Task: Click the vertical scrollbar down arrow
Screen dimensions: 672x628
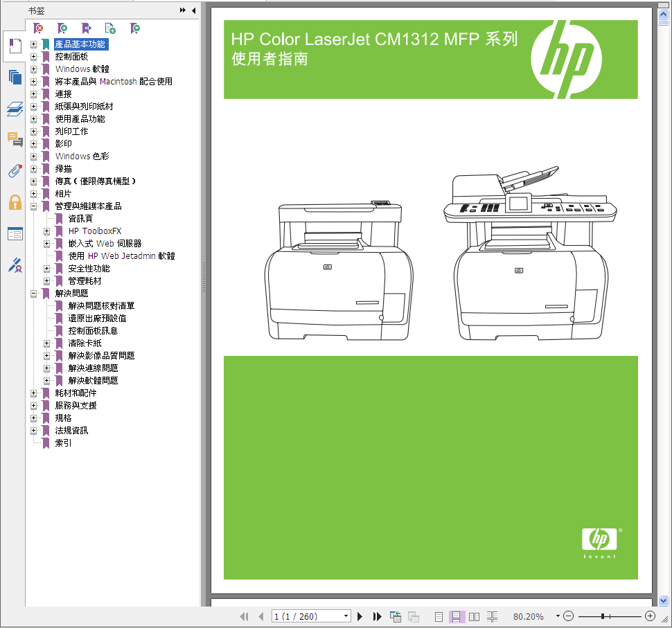Action: (664, 600)
